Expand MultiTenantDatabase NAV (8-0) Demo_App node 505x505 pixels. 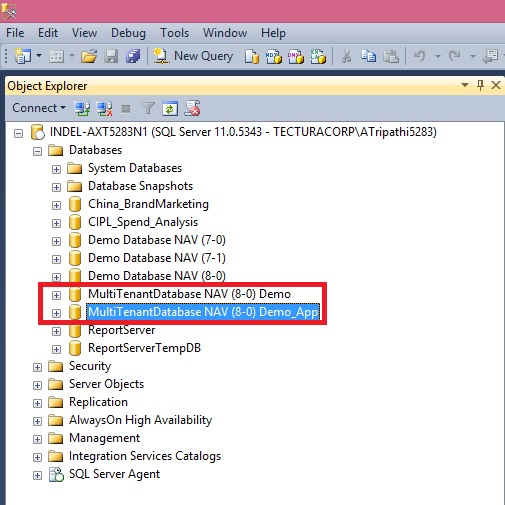point(56,314)
